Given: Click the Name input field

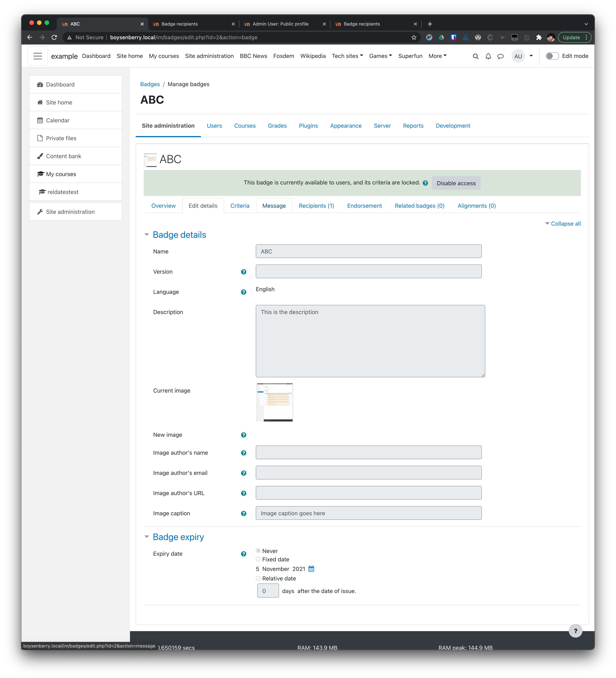Looking at the screenshot, I should click(x=368, y=251).
